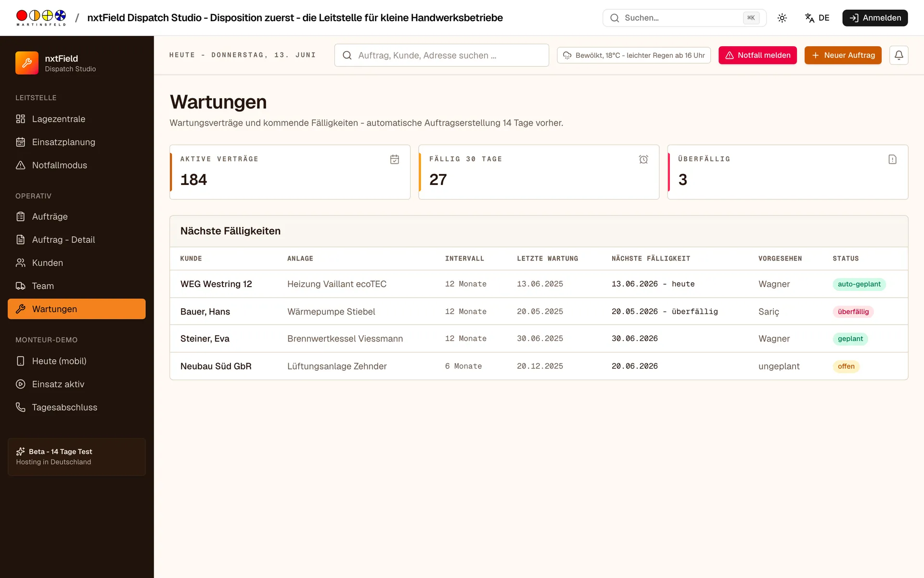Viewport: 924px width, 578px height.
Task: Click the Nächste Fälligkeiten heading
Action: (231, 231)
